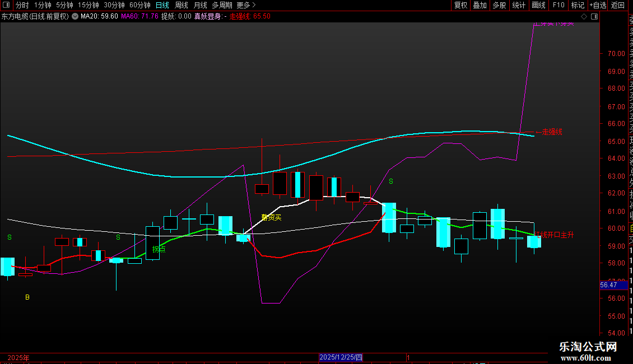Click the 返回 back button
The image size is (633, 364).
618,5
